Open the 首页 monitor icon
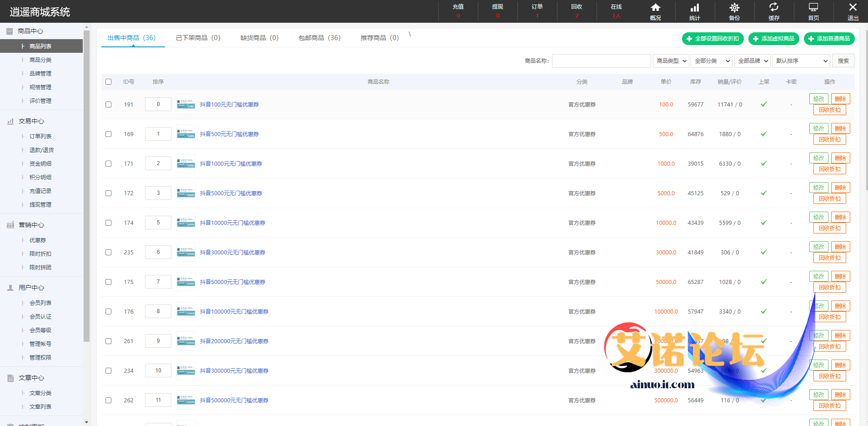The width and height of the screenshot is (868, 426). click(x=813, y=7)
